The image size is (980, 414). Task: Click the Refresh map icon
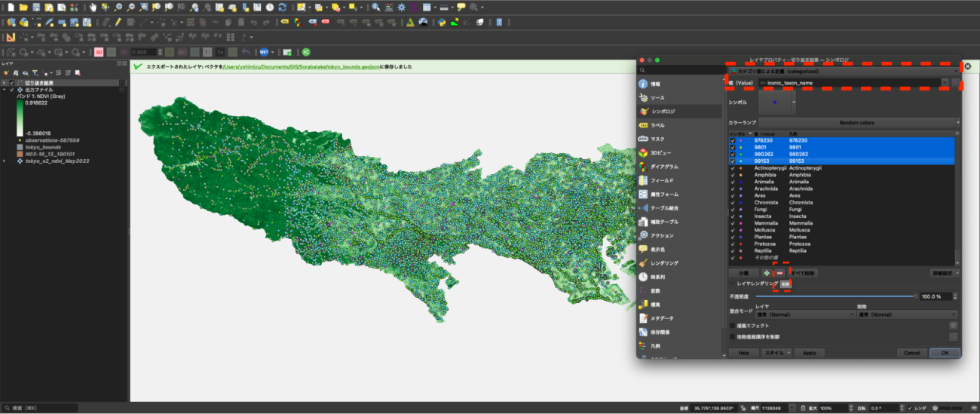point(282,7)
